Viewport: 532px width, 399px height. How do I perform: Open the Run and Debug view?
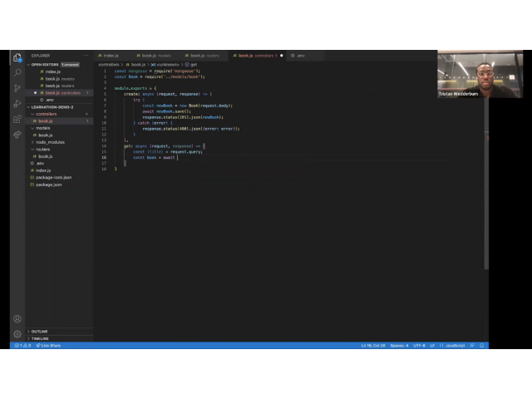point(17,104)
